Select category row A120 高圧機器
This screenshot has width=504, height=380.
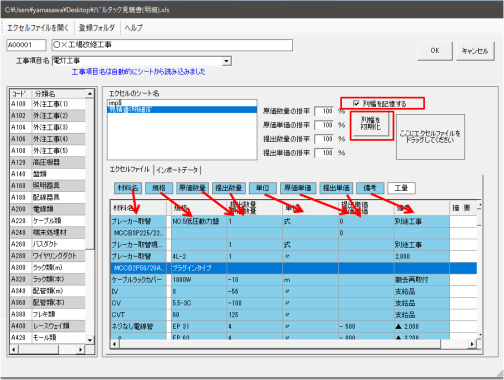tap(47, 162)
